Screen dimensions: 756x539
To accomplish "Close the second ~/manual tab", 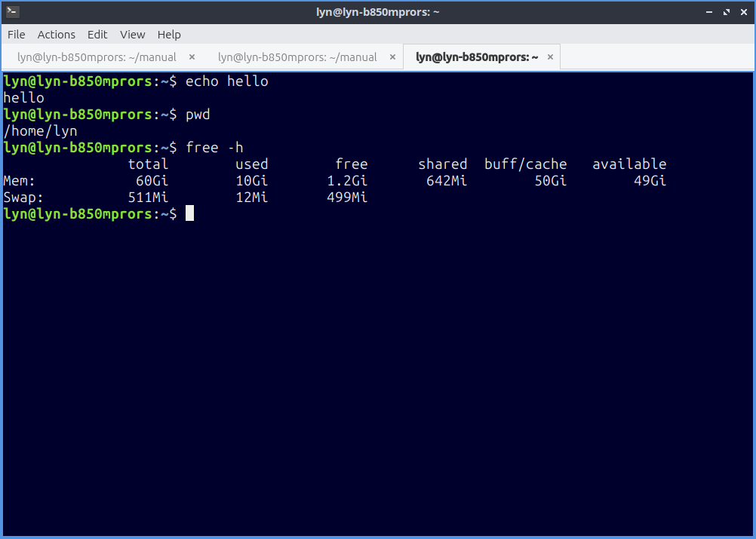I will [x=392, y=57].
